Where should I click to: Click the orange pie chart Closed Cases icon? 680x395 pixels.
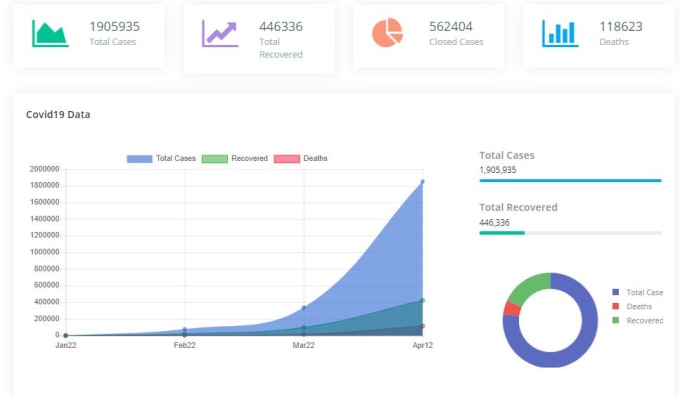pyautogui.click(x=387, y=33)
